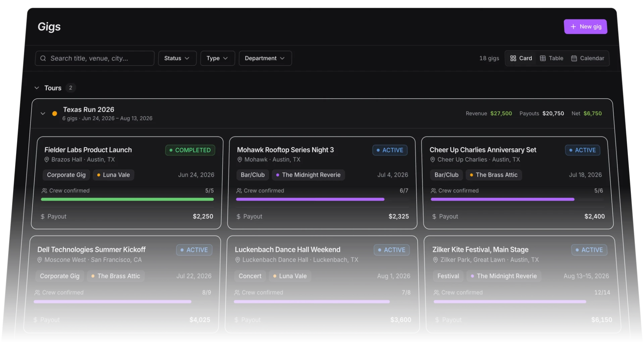Click purple crew progress bar on Mohawk Rooftop
The image size is (644, 362).
pos(310,199)
